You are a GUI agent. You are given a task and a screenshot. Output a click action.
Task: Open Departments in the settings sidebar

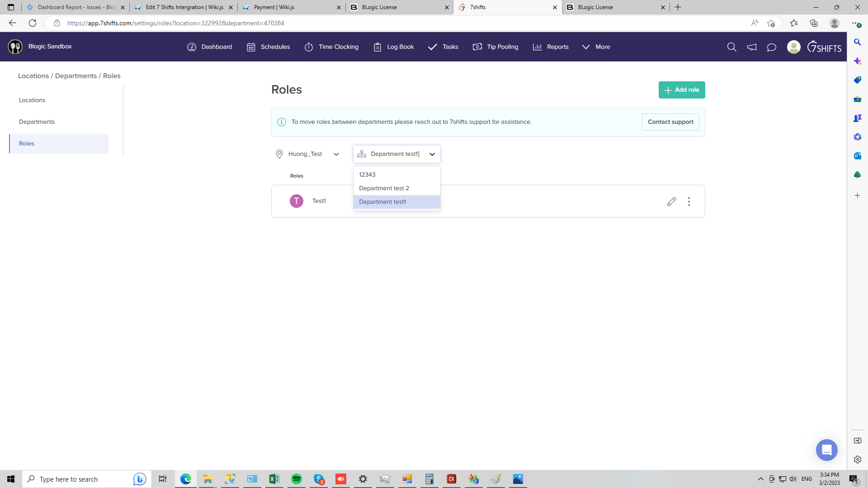pyautogui.click(x=37, y=122)
